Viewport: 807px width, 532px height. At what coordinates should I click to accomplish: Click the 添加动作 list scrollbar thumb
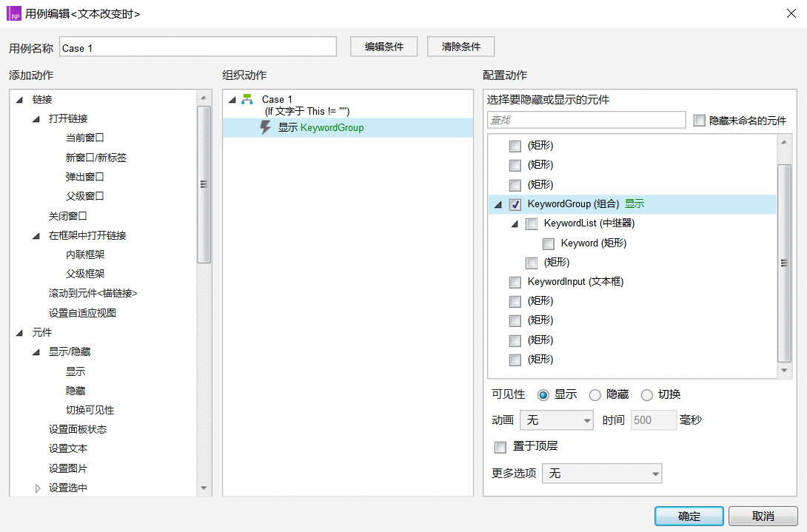204,184
